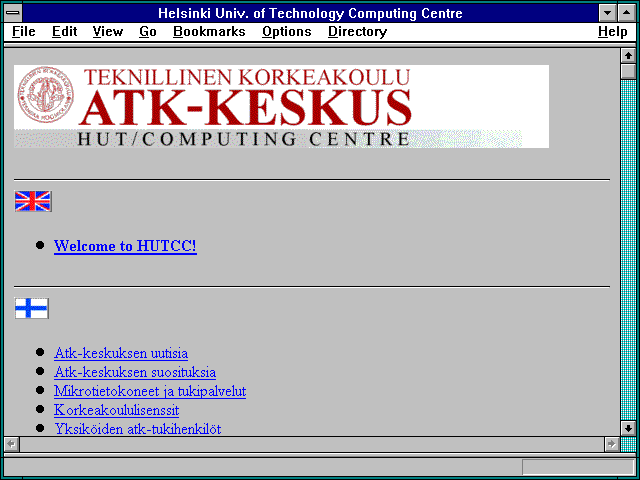Viewport: 640px width, 480px height.
Task: Open the File menu
Action: click(24, 31)
